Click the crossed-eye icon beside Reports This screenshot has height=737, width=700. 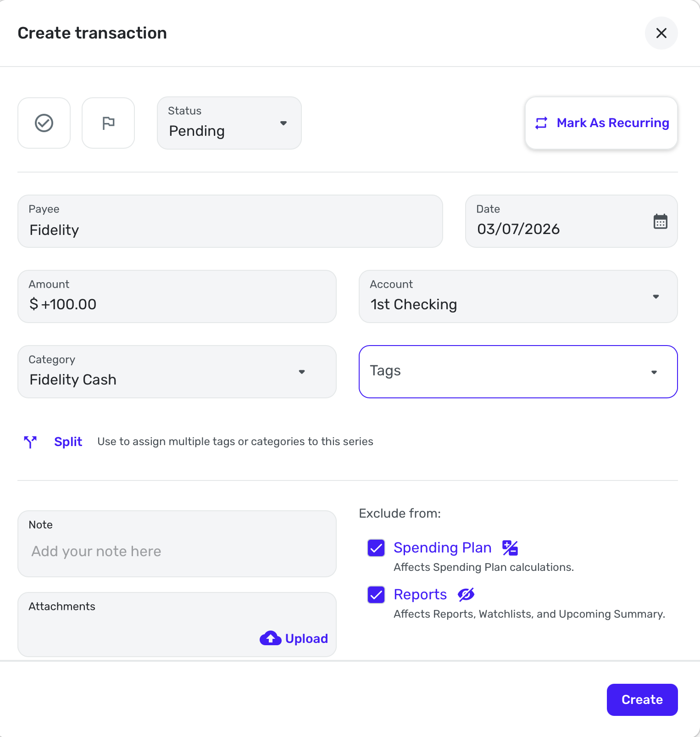pos(466,595)
